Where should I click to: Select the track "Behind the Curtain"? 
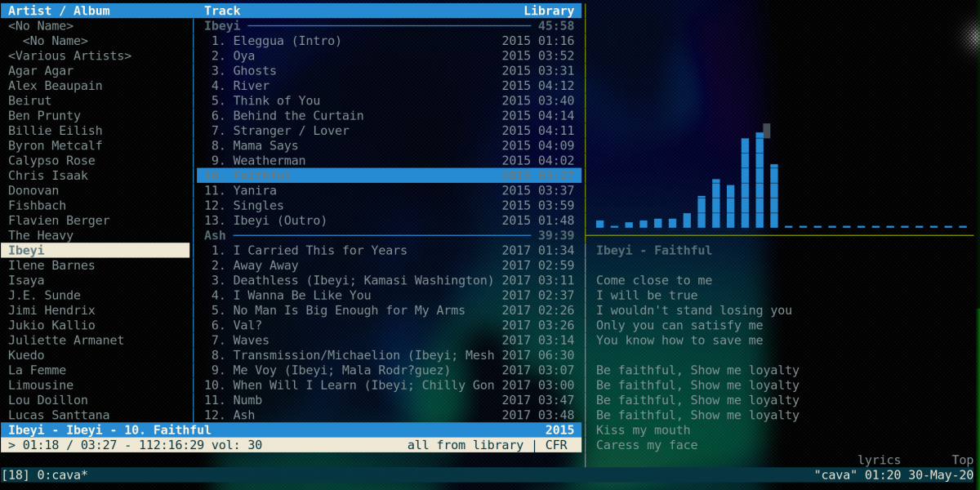tap(298, 116)
